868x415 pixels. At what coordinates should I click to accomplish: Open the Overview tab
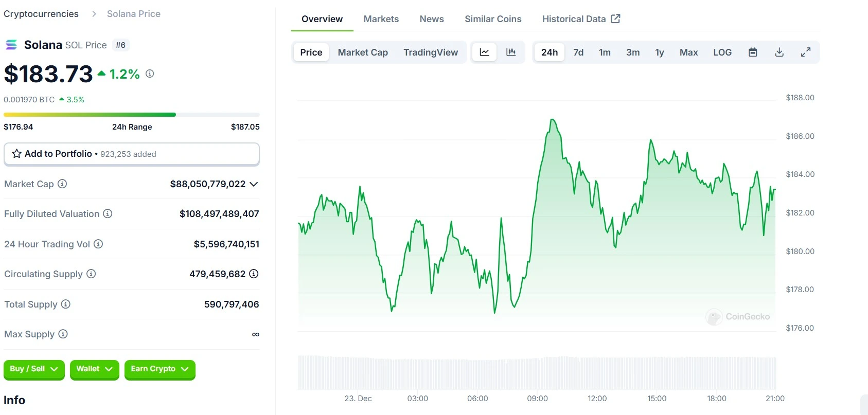pos(322,19)
